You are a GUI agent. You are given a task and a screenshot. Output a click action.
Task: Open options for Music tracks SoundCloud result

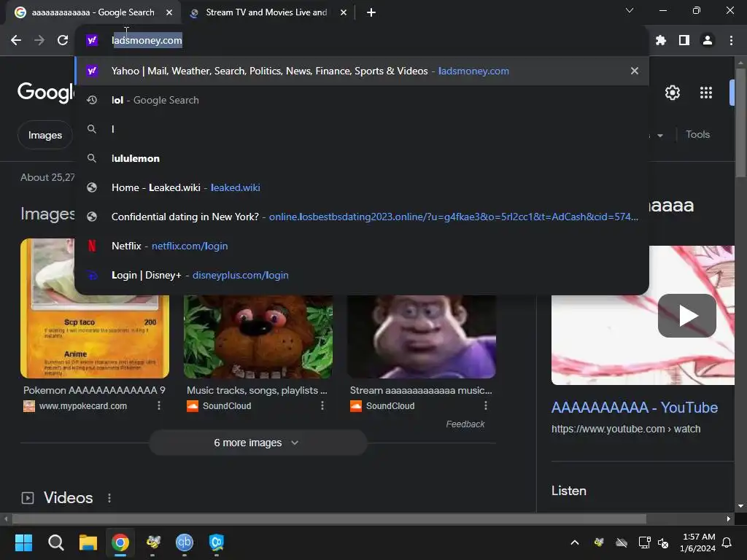coord(322,405)
